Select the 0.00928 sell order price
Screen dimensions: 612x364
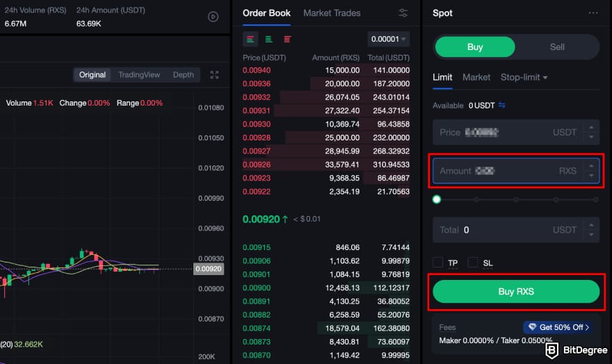pos(257,138)
